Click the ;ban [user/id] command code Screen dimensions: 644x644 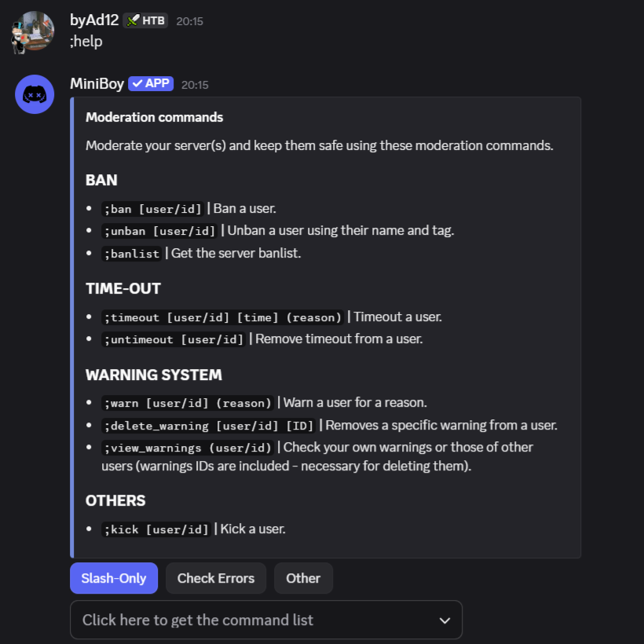(153, 209)
